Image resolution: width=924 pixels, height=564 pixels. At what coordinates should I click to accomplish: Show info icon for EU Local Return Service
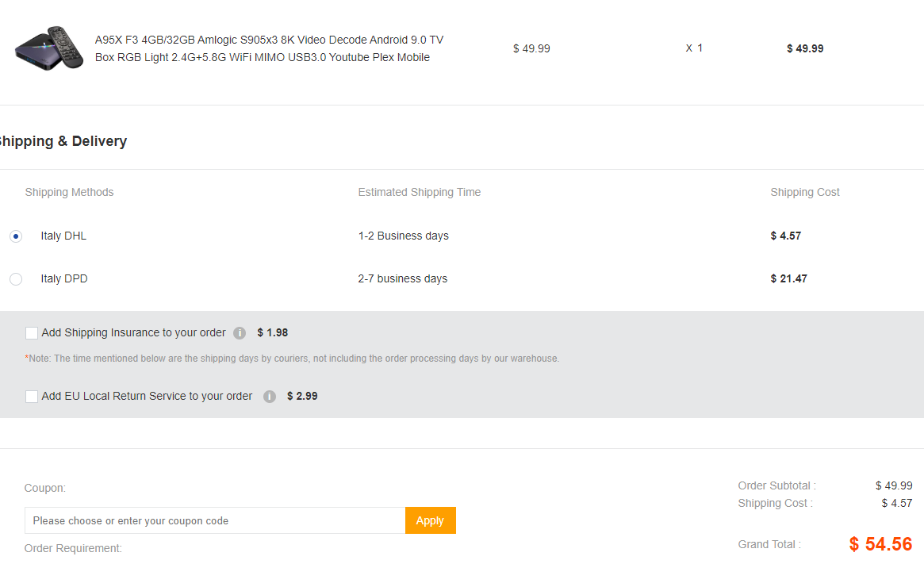270,397
